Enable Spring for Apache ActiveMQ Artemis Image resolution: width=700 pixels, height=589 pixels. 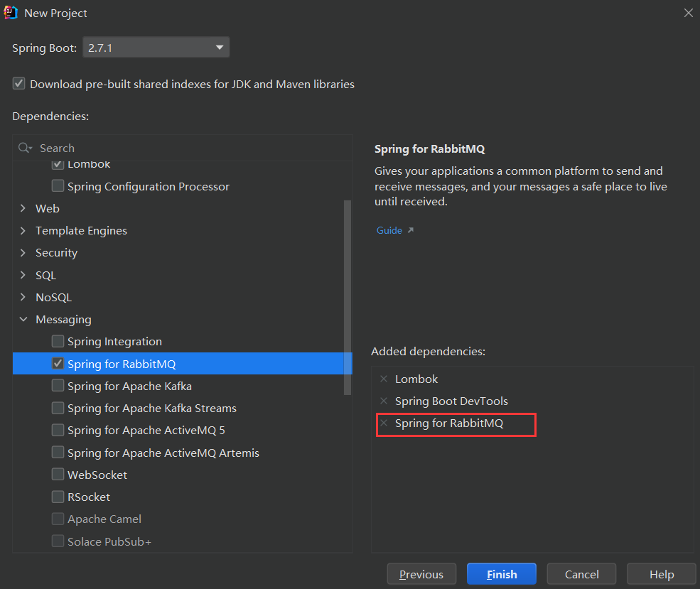click(58, 452)
